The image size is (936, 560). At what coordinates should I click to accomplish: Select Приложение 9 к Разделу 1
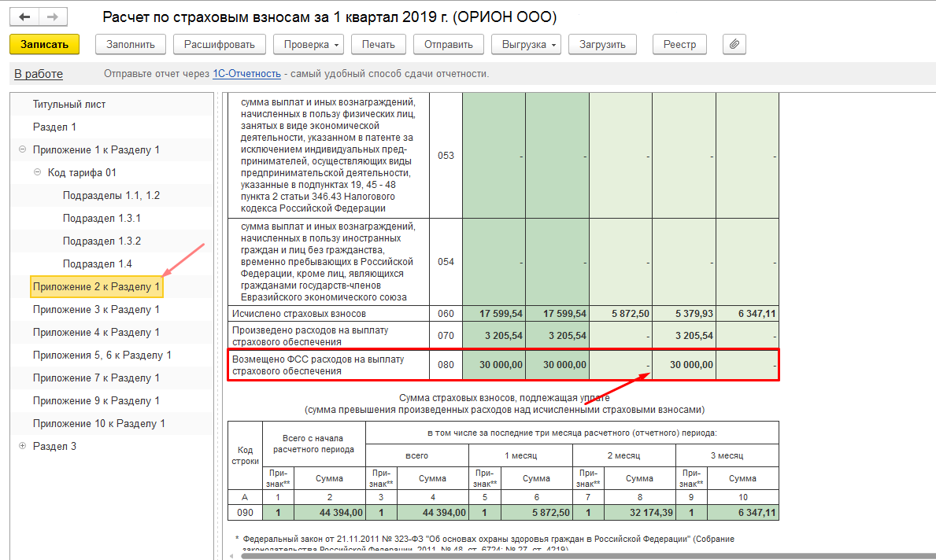coord(96,401)
